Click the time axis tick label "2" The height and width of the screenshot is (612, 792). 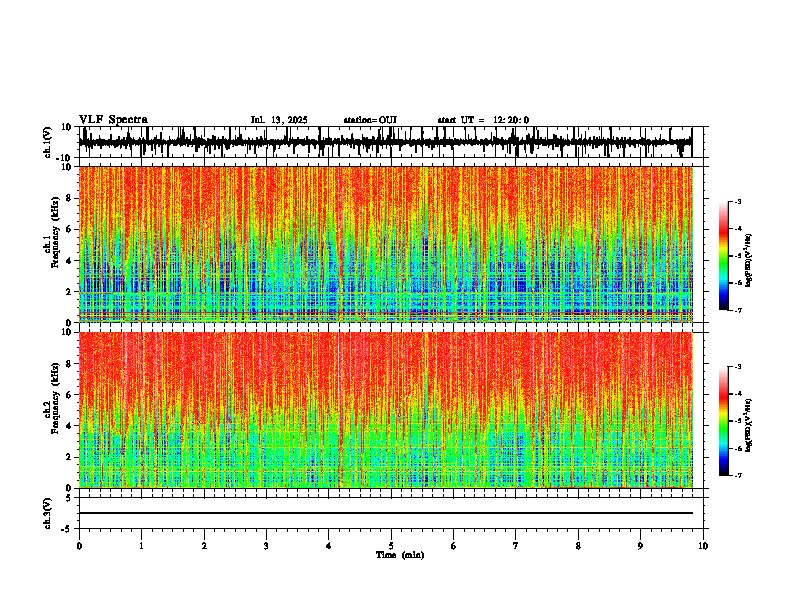204,546
